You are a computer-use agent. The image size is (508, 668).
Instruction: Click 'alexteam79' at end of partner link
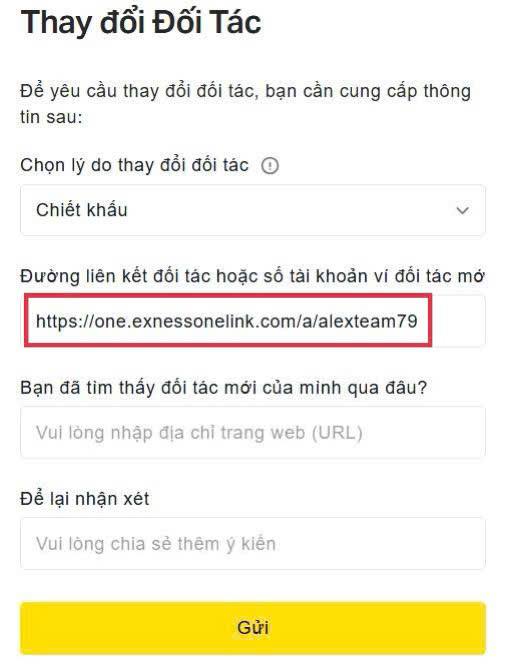tap(367, 321)
